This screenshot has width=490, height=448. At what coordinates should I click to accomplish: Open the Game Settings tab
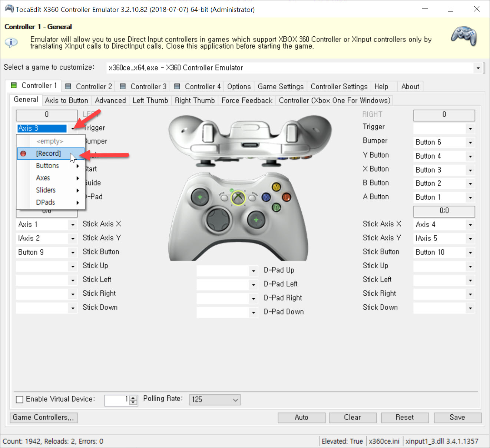[x=281, y=87]
